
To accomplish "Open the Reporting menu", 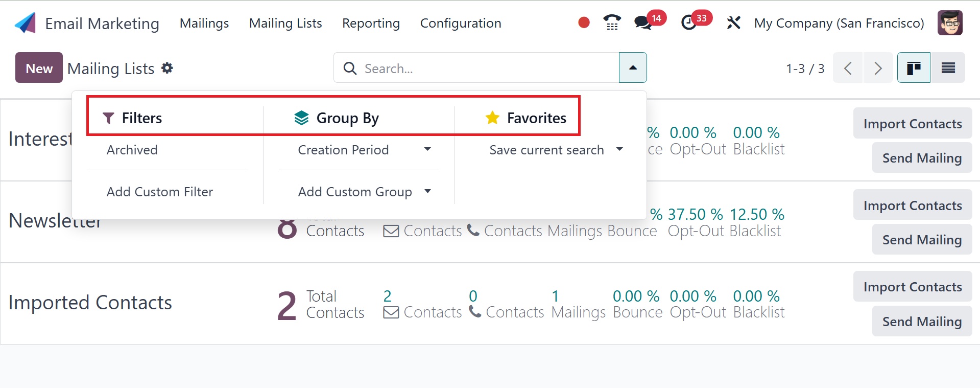I will coord(371,23).
